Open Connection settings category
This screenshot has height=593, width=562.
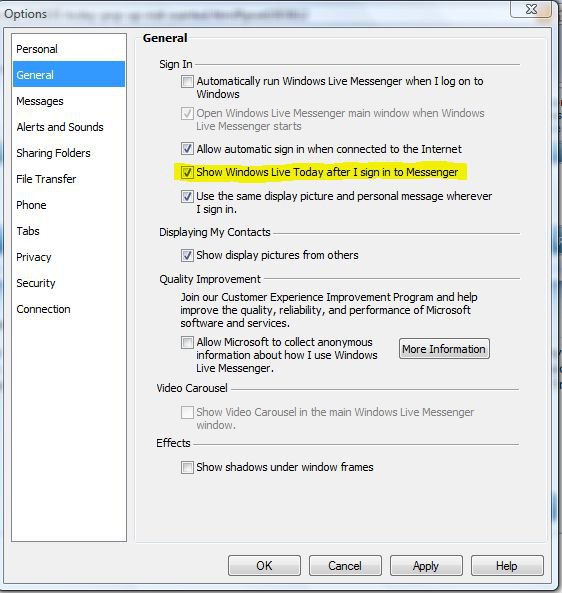coord(43,309)
